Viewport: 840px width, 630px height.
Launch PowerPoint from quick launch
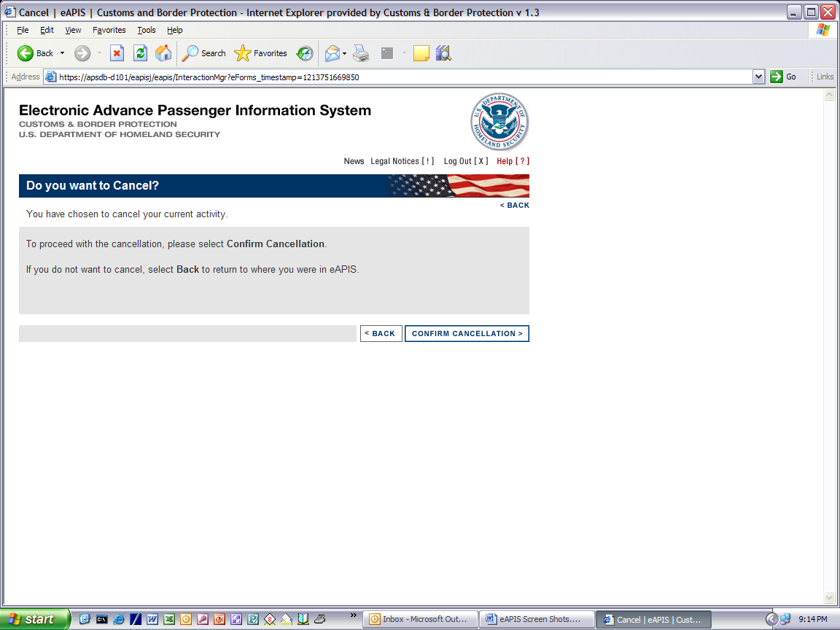[x=219, y=619]
